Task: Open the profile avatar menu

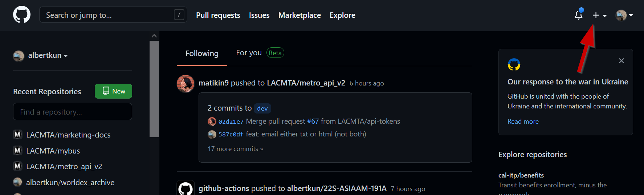Action: point(624,15)
